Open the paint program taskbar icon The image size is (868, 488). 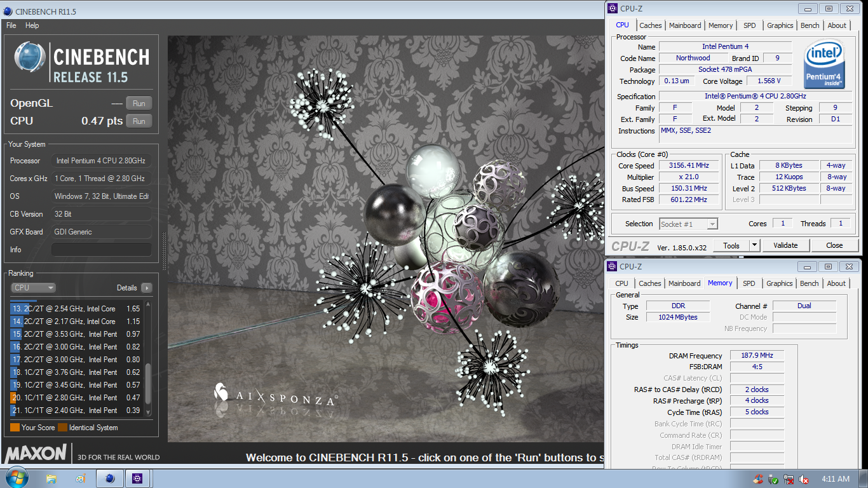pos(81,478)
